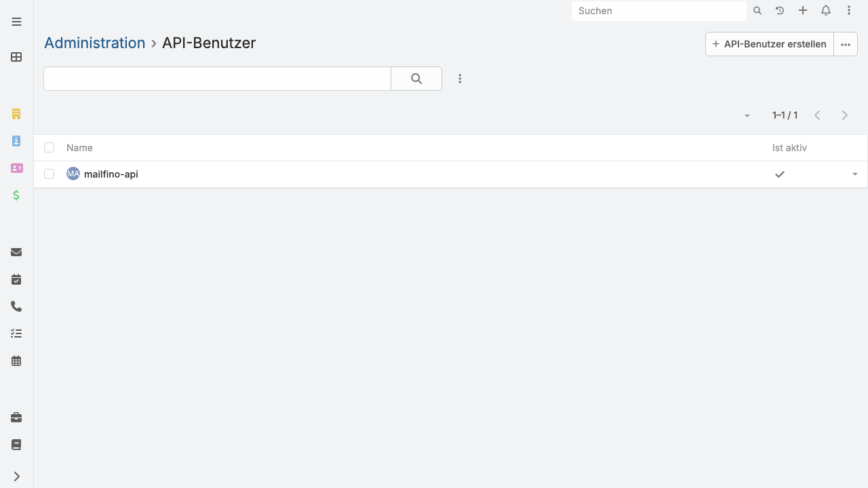Sort by Ist aktiv column header

tap(789, 148)
